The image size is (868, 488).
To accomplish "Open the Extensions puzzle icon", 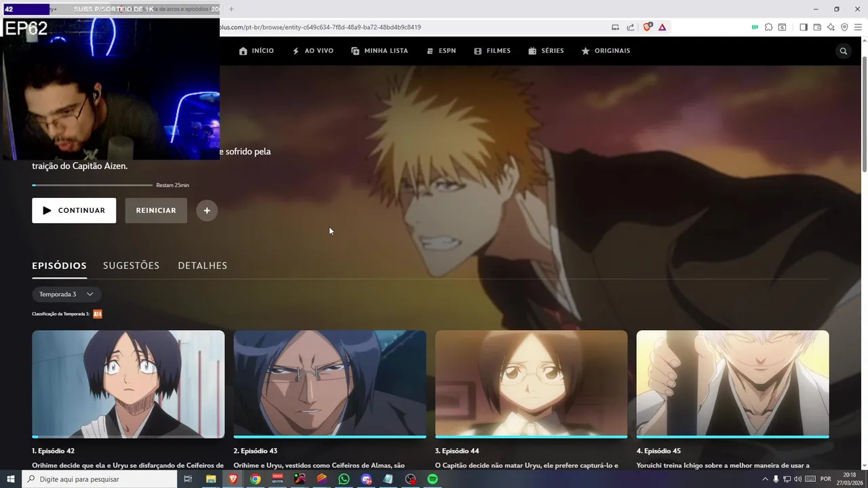I will [x=768, y=27].
